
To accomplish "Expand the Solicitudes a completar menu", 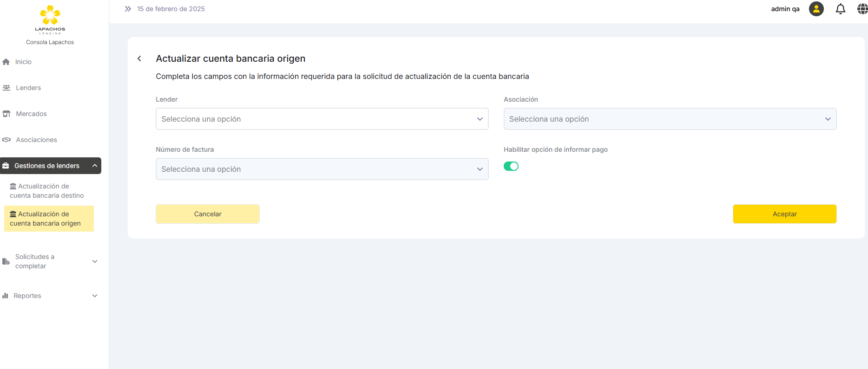I will [95, 261].
